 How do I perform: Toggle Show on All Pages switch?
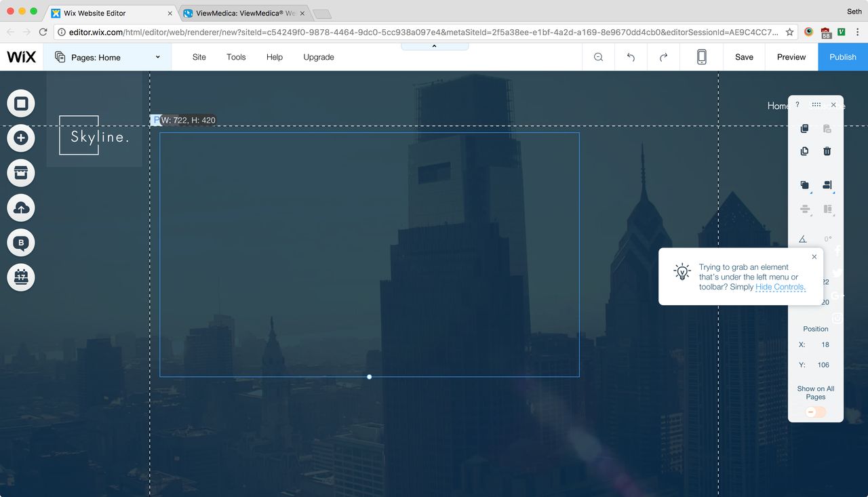click(815, 412)
